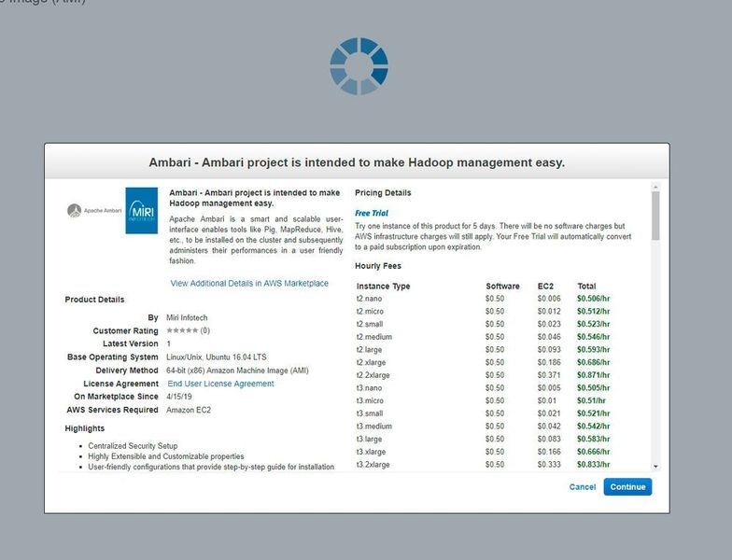Click the scrollbar up arrow
Viewport: 732px width, 560px height.
[x=655, y=187]
